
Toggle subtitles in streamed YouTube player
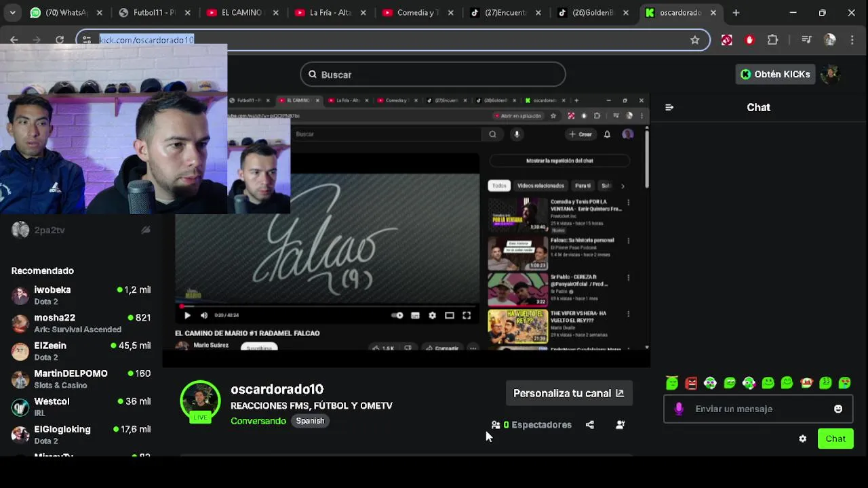coord(415,315)
